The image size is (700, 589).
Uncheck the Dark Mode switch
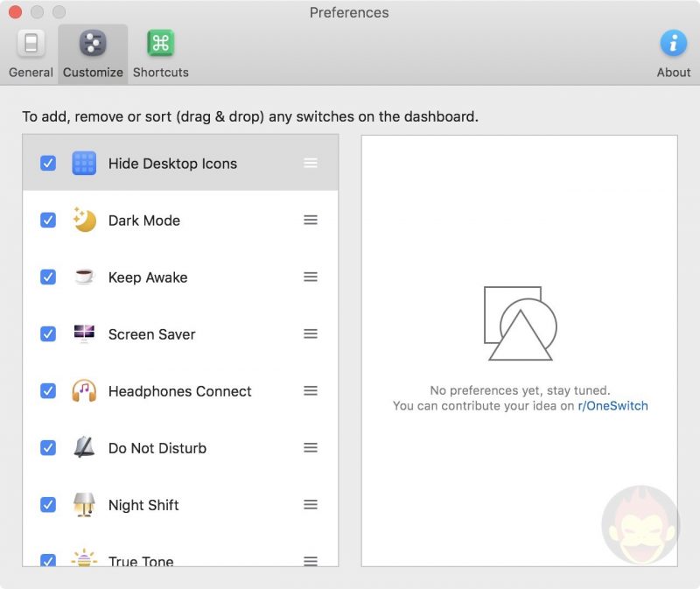pyautogui.click(x=47, y=220)
